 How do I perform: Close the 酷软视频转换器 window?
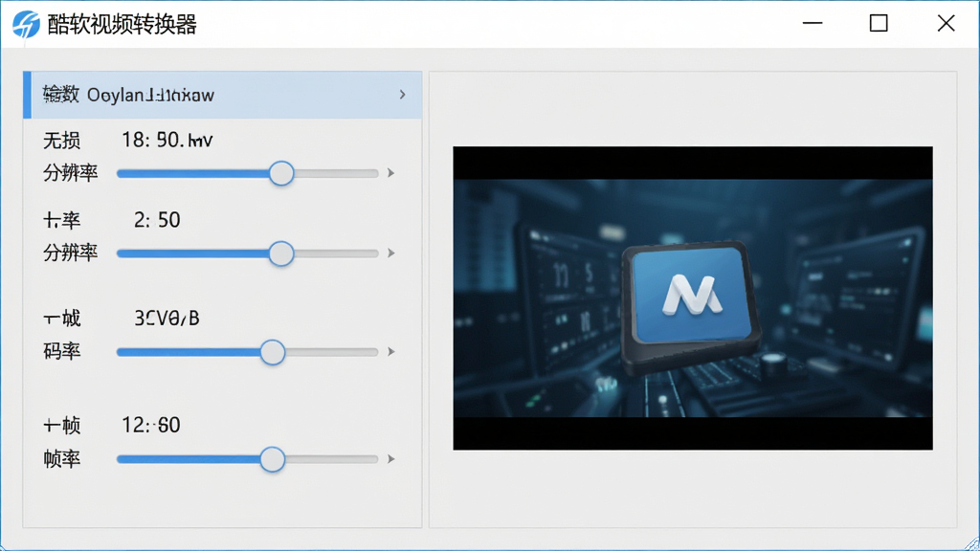[947, 24]
